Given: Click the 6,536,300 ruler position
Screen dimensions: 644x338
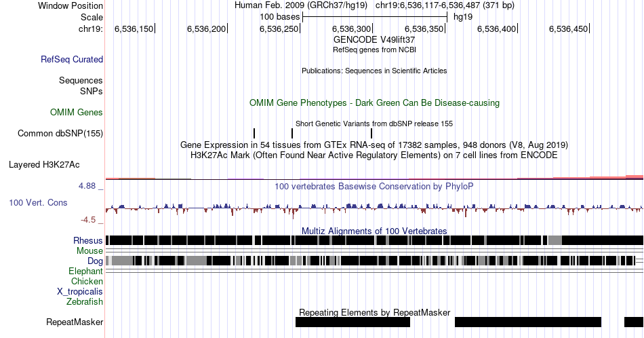Looking at the screenshot, I should (x=352, y=29).
